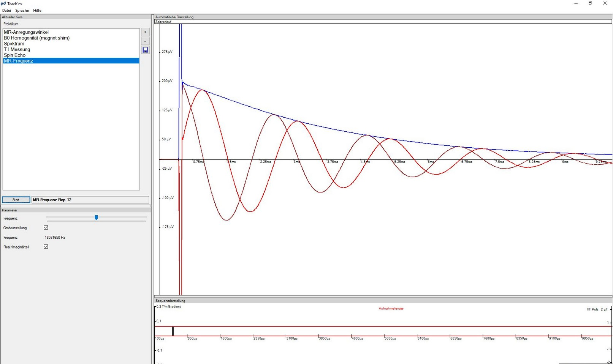This screenshot has height=364, width=613.
Task: Click the Zeitverlauf plot title
Action: pyautogui.click(x=163, y=22)
